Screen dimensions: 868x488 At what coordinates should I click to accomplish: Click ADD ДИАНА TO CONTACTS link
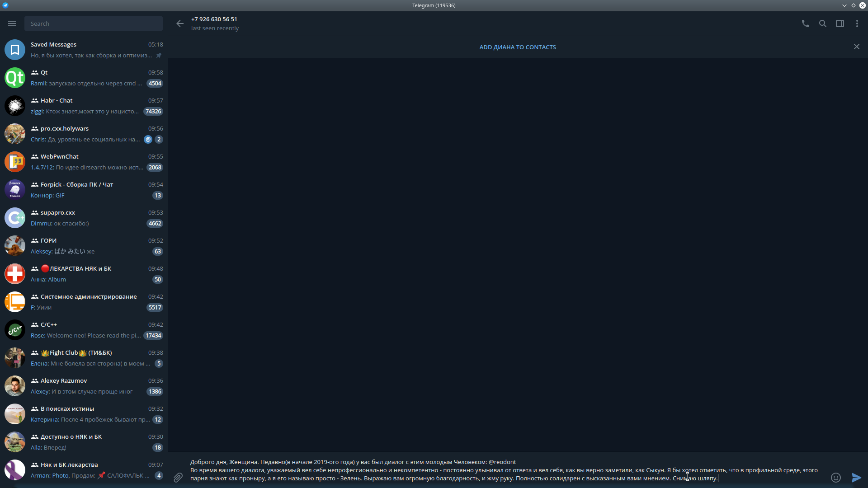click(x=517, y=47)
